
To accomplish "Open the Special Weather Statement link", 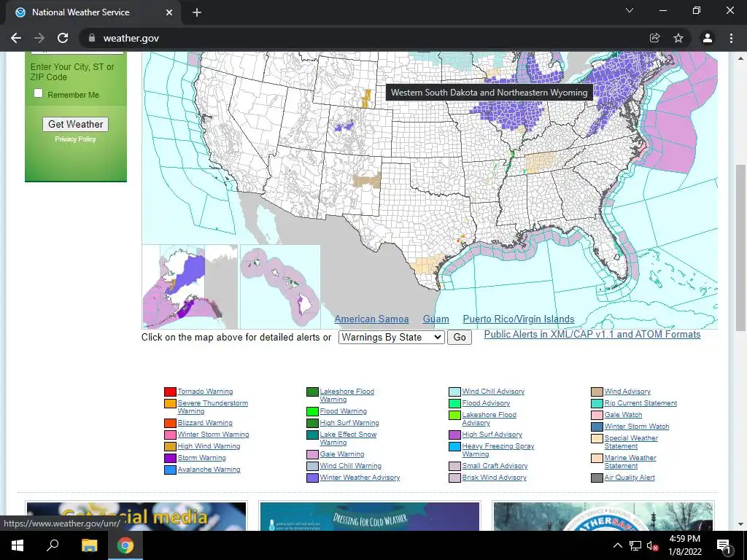I will (631, 442).
